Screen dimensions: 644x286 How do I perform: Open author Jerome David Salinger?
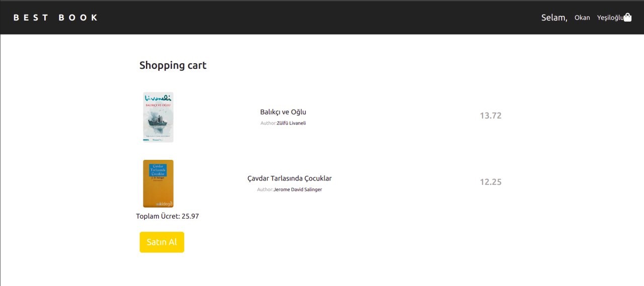(x=298, y=189)
